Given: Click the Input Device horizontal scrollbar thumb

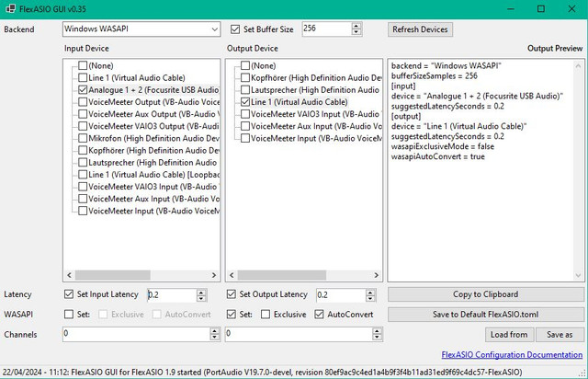Looking at the screenshot, I should 112,275.
